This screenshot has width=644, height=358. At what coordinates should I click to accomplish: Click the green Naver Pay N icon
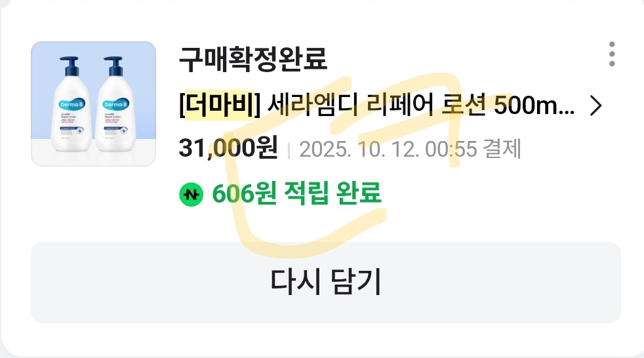[191, 194]
